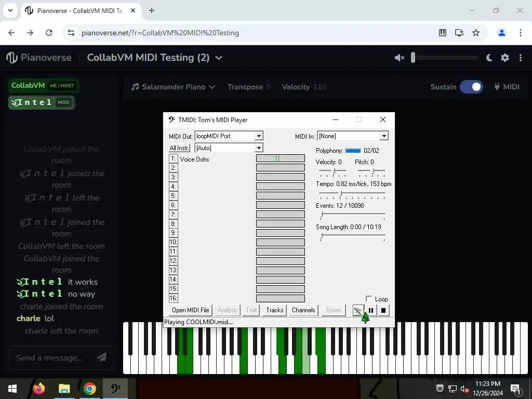The image size is (532, 399).
Task: Open a new browser tab
Action: pos(152,10)
